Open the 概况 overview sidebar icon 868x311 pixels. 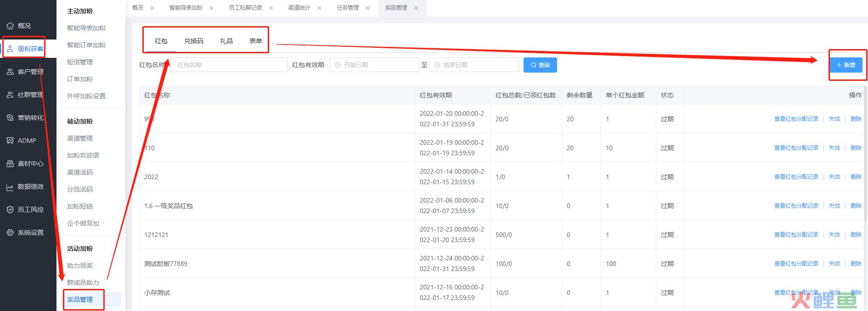tap(10, 26)
